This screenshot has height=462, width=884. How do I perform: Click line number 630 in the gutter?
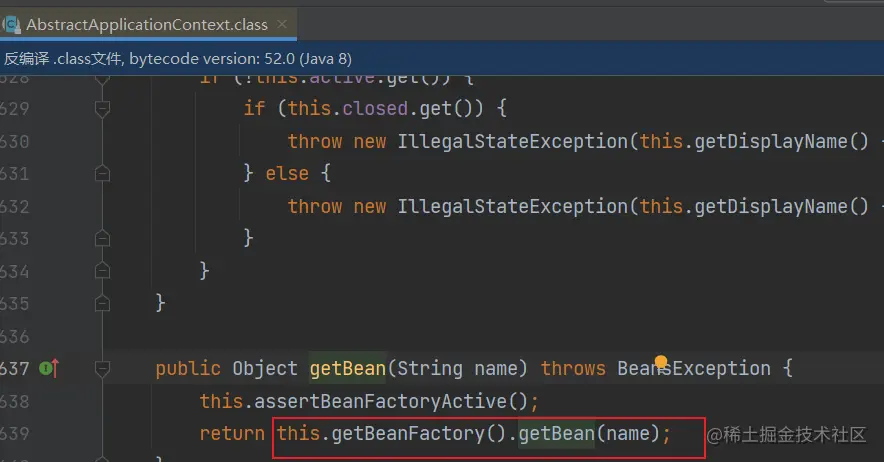tap(14, 141)
